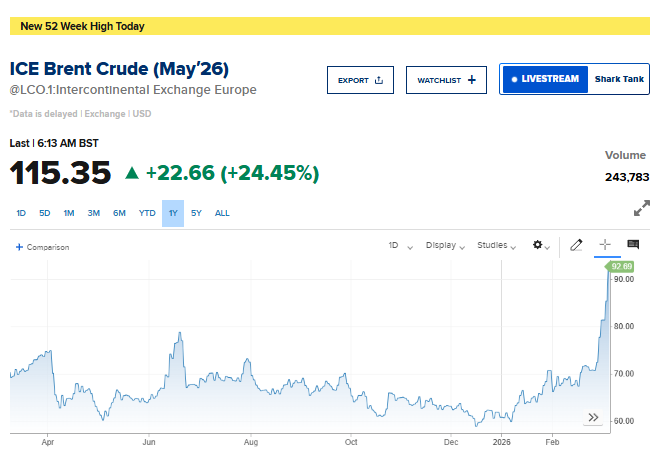The height and width of the screenshot is (453, 654).
Task: Switch to the YTD range tab
Action: (x=147, y=213)
